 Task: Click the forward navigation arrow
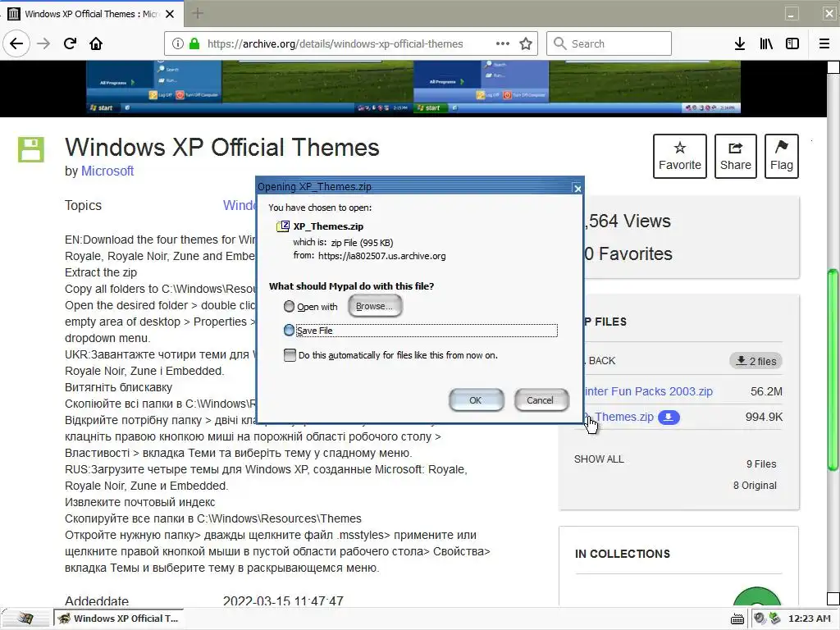[x=43, y=43]
